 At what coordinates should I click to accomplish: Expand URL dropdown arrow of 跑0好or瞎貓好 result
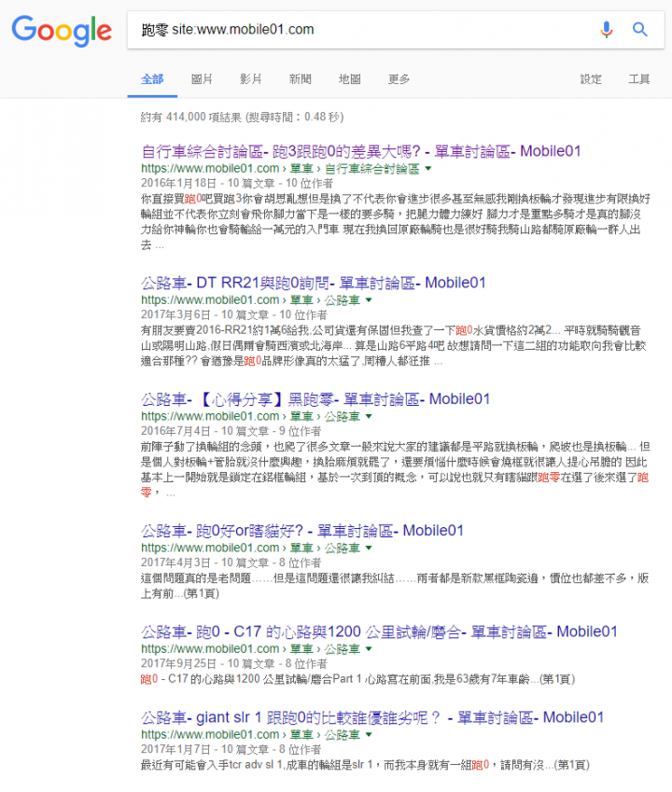click(369, 548)
